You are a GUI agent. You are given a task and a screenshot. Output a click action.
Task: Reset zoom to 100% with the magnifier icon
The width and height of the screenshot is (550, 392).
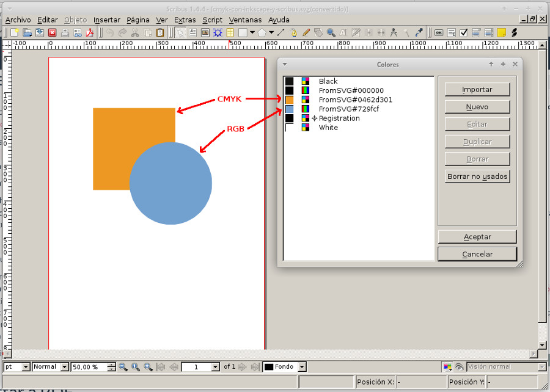(x=136, y=367)
